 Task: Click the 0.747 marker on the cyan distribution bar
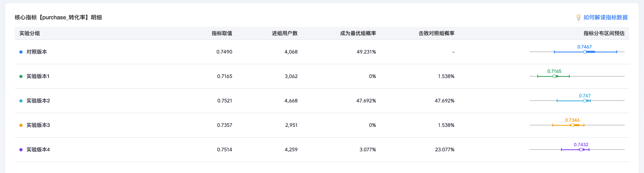click(x=585, y=100)
